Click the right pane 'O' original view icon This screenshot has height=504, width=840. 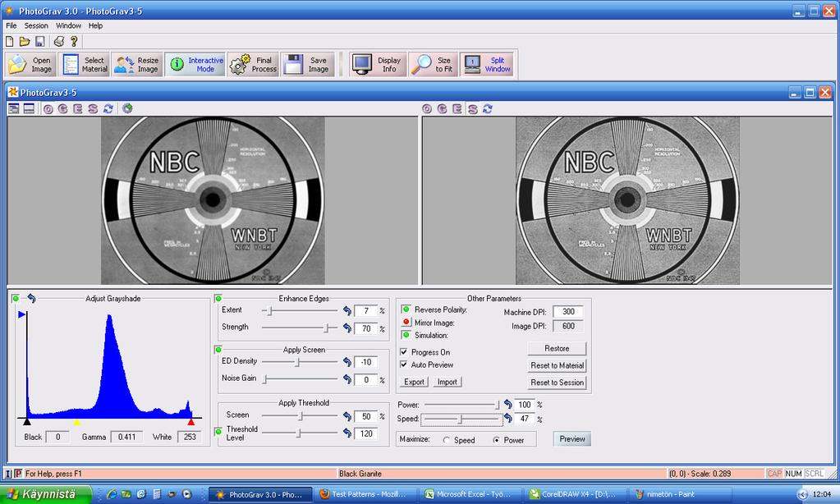click(x=427, y=108)
